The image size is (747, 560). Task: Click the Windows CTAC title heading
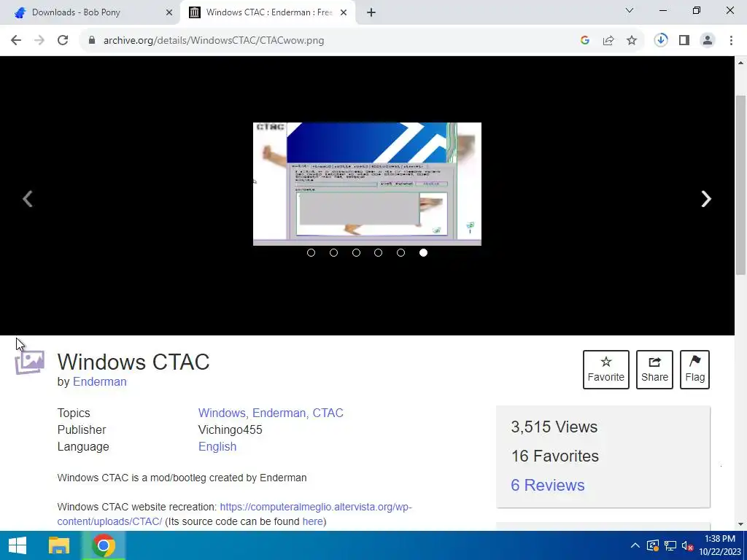pos(133,362)
